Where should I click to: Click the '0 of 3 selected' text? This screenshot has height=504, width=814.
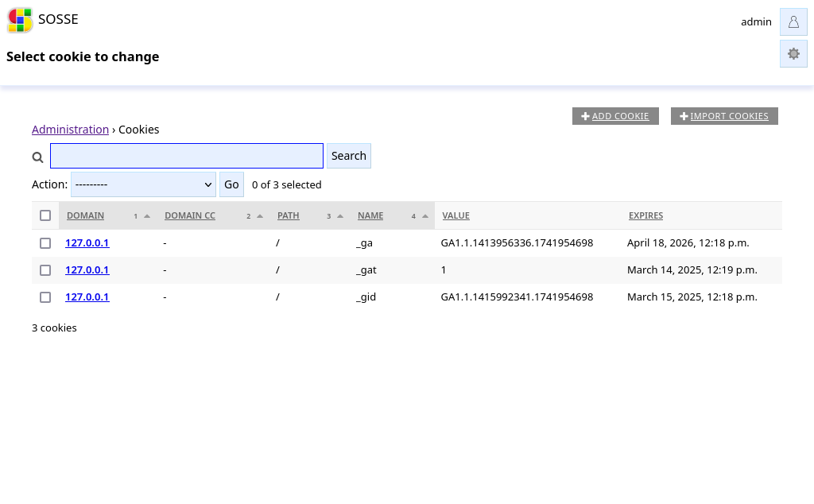pyautogui.click(x=286, y=184)
